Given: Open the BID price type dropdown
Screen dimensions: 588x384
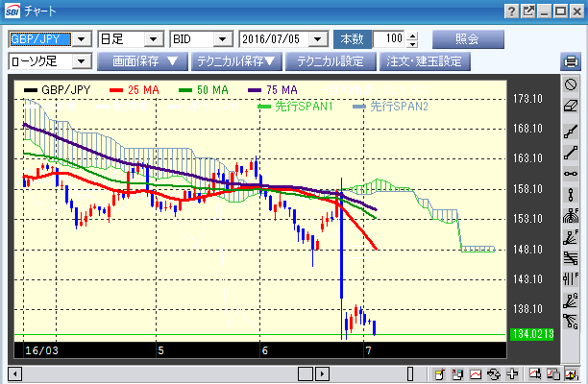Looking at the screenshot, I should pos(222,39).
